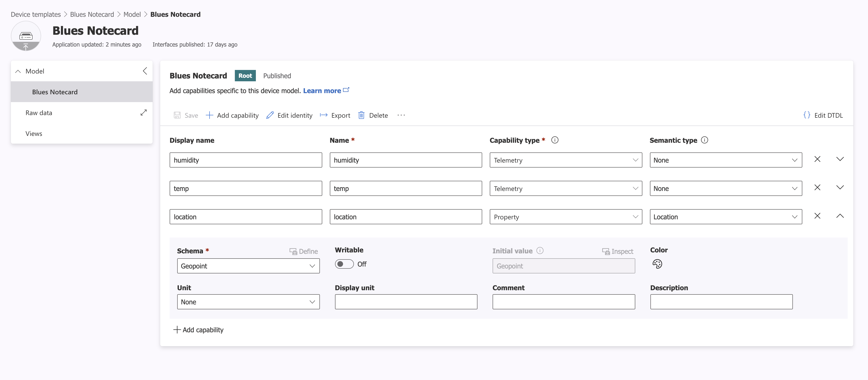
Task: Open the Semantic type dropdown showing Location
Action: click(726, 217)
